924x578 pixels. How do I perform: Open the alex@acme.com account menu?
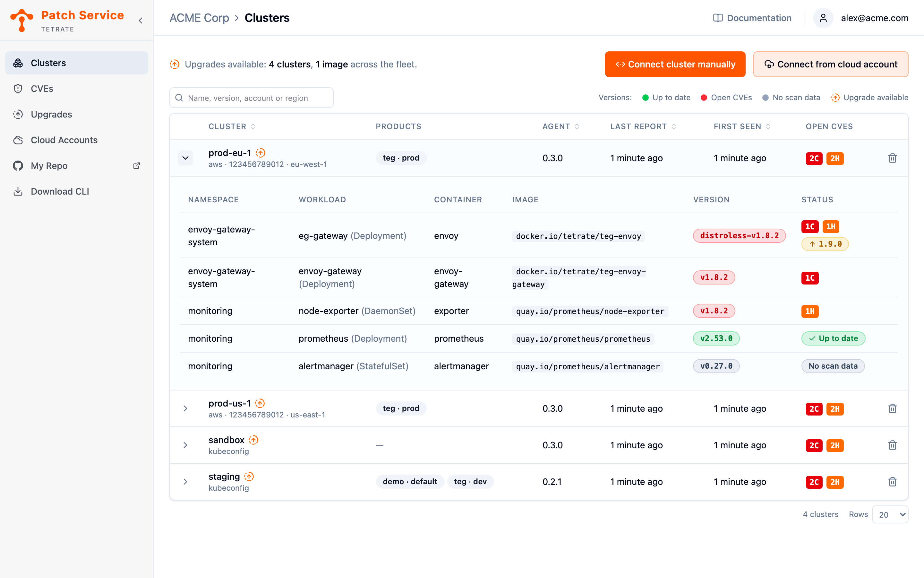[x=874, y=18]
